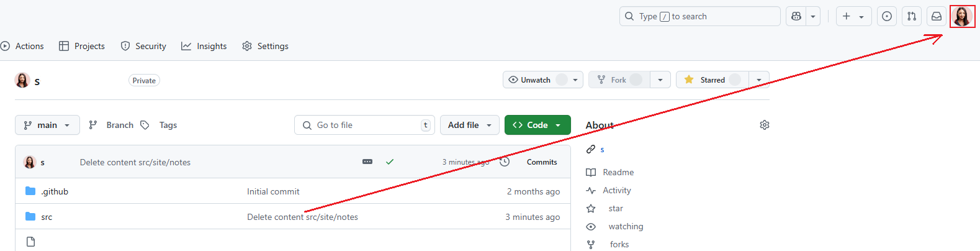Open the Readme link in About

(x=618, y=172)
